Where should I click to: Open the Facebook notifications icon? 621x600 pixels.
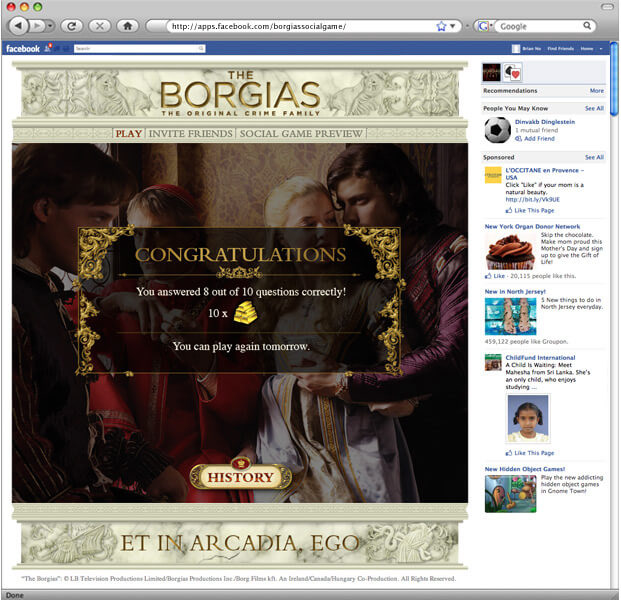48,48
